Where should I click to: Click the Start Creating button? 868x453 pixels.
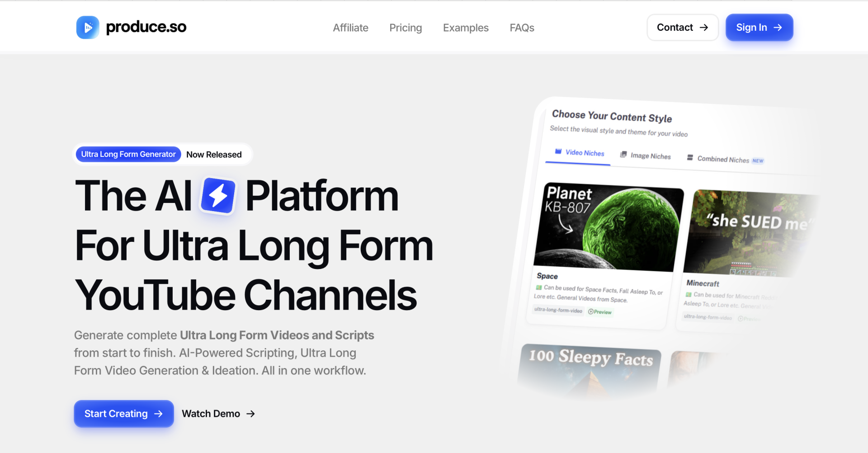124,414
